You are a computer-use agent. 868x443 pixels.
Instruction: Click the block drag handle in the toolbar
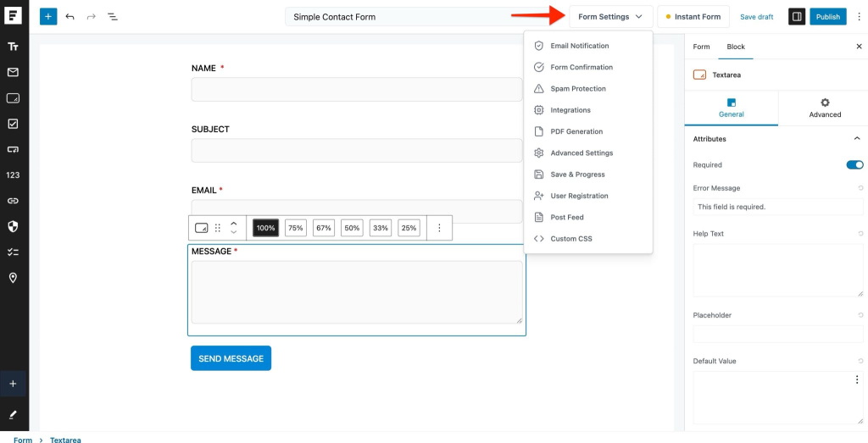click(x=218, y=228)
